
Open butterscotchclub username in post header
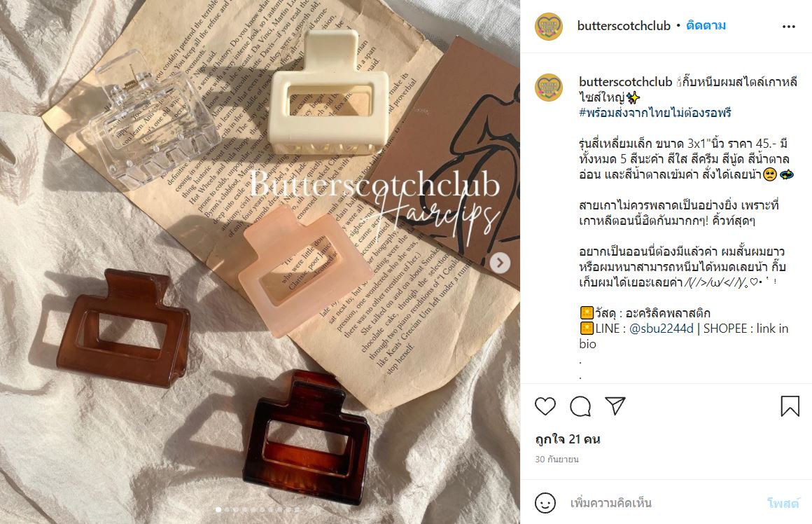point(624,26)
